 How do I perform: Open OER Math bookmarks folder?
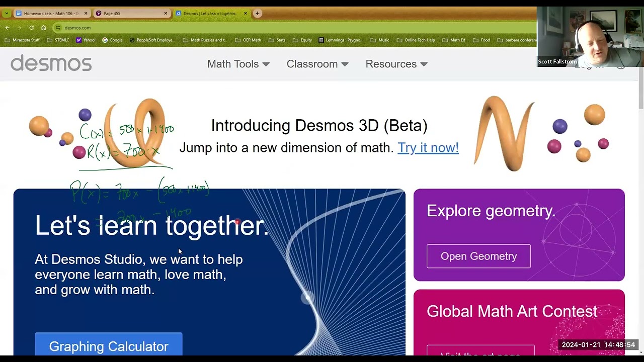pos(248,40)
